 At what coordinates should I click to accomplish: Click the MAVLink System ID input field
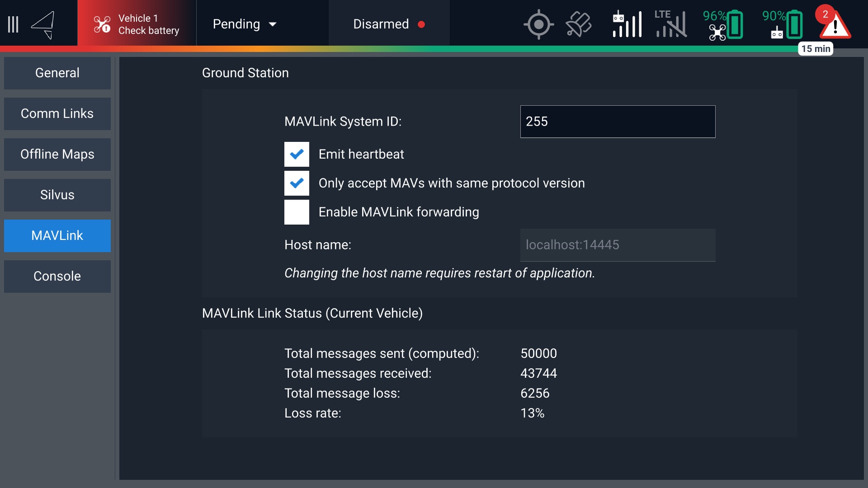[618, 122]
